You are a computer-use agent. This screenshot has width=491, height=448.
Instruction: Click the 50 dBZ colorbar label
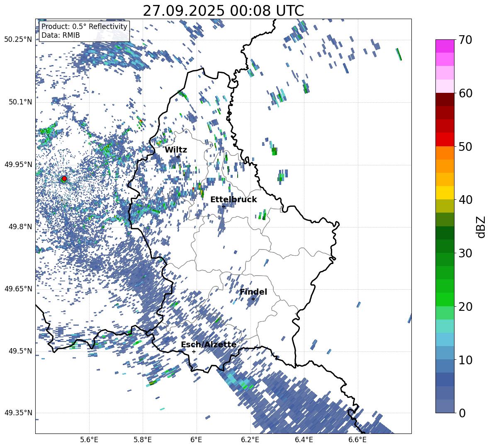tap(465, 146)
